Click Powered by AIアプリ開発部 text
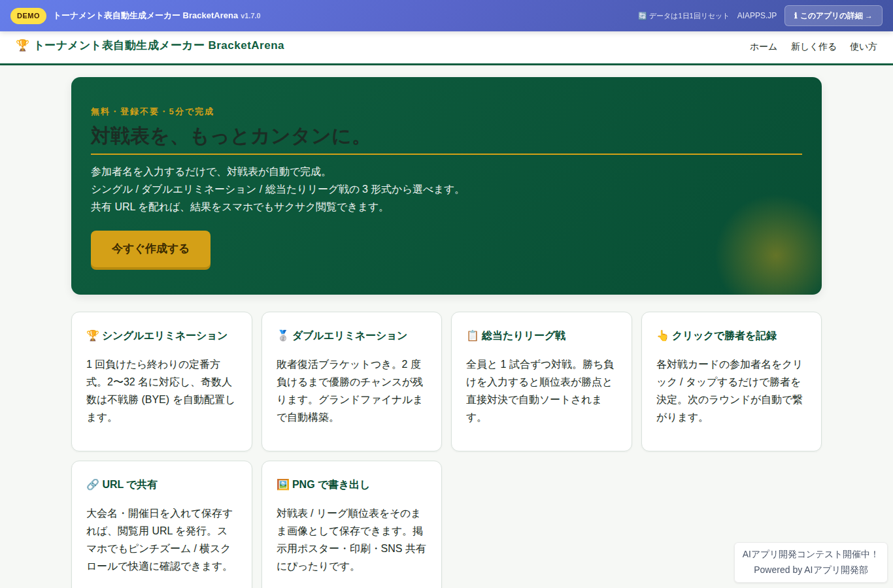The width and height of the screenshot is (893, 588). pyautogui.click(x=811, y=570)
